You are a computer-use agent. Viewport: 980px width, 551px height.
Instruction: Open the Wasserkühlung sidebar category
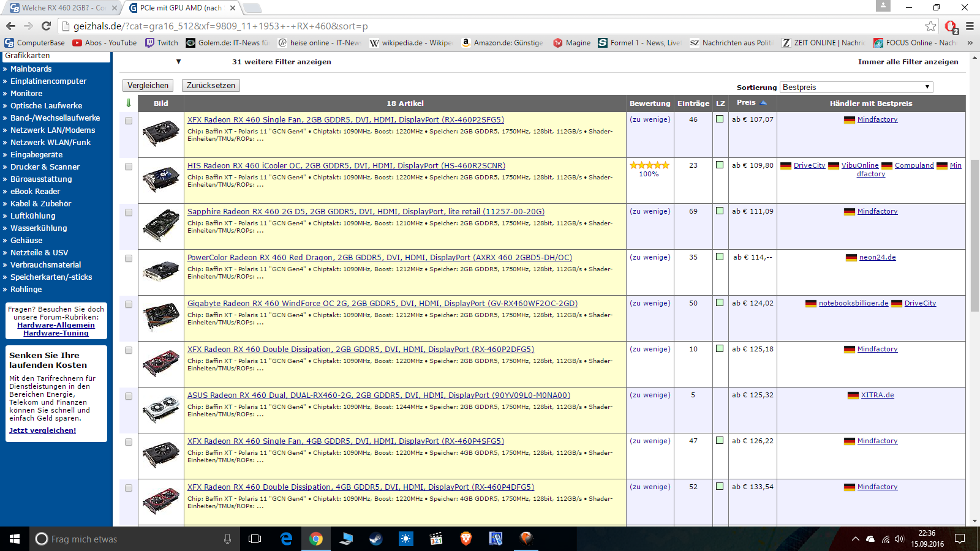(39, 228)
